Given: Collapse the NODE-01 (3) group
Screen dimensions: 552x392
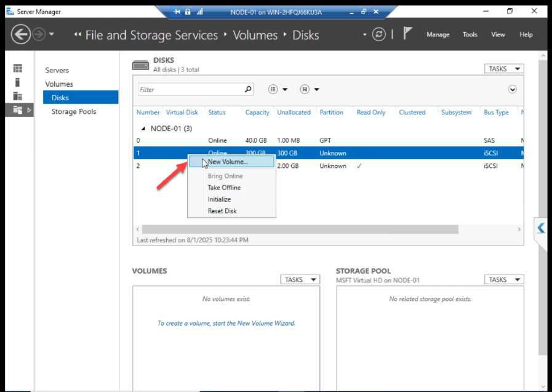Looking at the screenshot, I should tap(143, 129).
